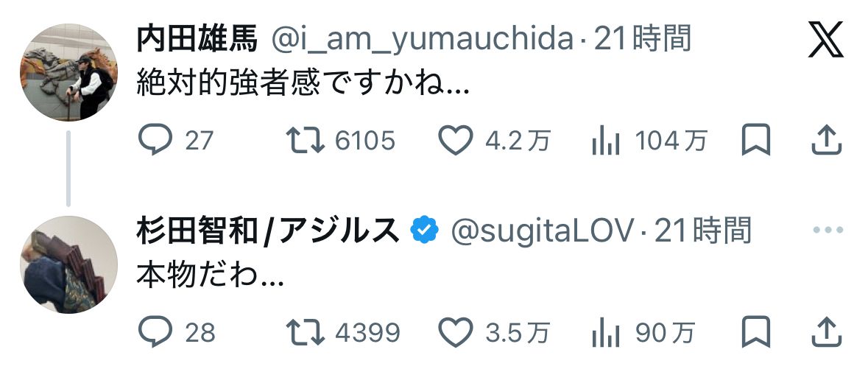
Task: Like the post with 3.5万 likes
Action: [x=456, y=333]
